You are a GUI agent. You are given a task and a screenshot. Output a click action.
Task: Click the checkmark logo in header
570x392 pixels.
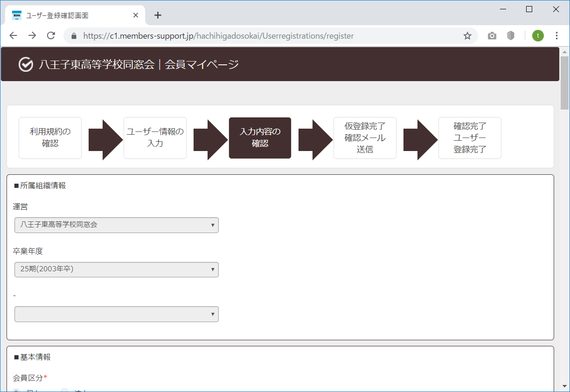click(26, 64)
